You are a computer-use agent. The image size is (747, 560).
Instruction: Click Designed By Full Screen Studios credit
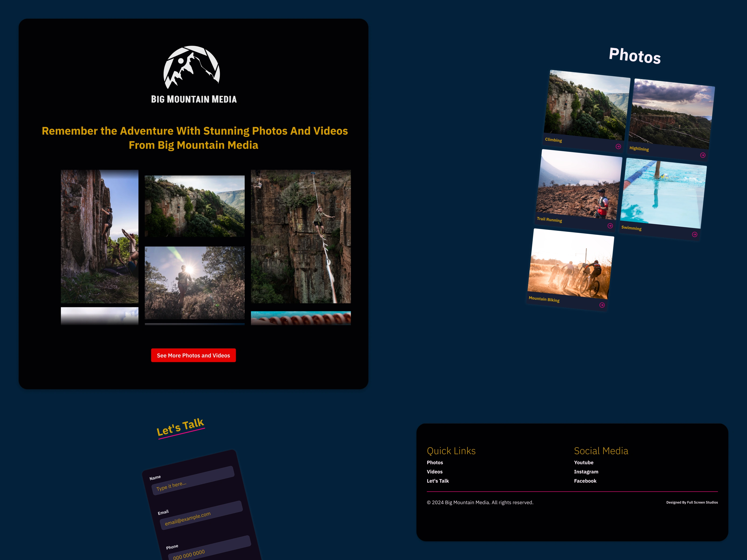692,502
